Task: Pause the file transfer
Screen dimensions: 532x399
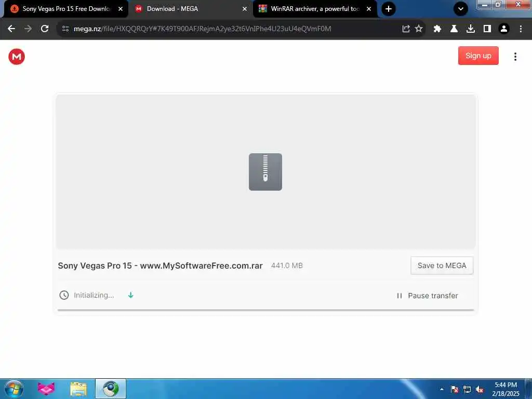Action: 427,296
